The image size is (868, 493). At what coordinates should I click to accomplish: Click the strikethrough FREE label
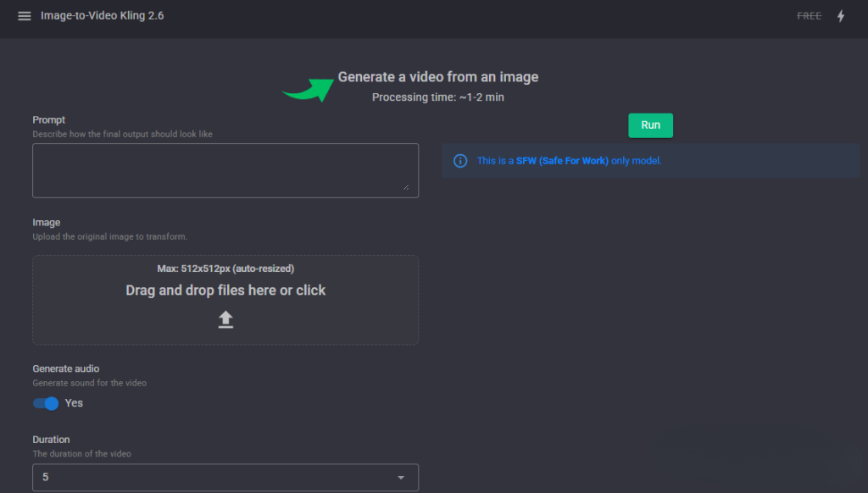coord(809,16)
